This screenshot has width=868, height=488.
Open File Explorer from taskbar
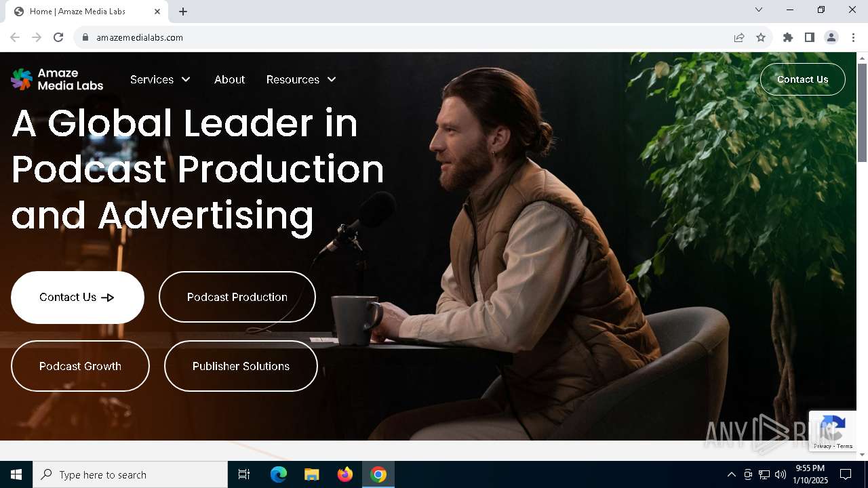click(311, 474)
